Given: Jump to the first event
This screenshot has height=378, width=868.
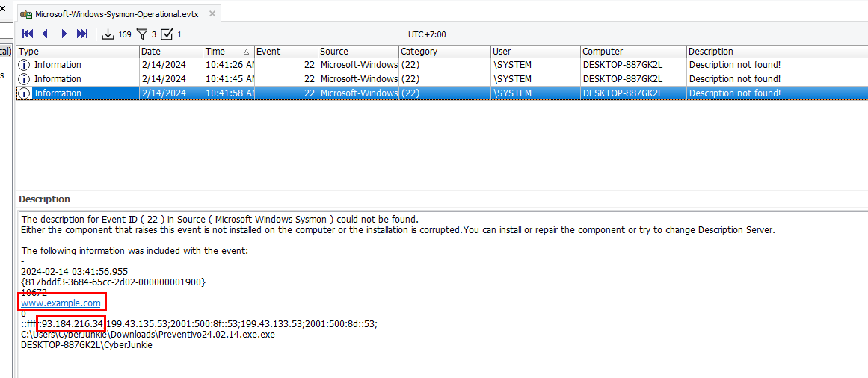Looking at the screenshot, I should tap(28, 34).
